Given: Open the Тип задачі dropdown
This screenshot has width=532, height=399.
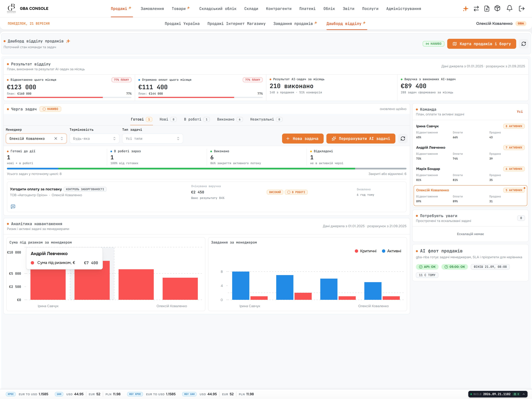Looking at the screenshot, I should [x=153, y=139].
